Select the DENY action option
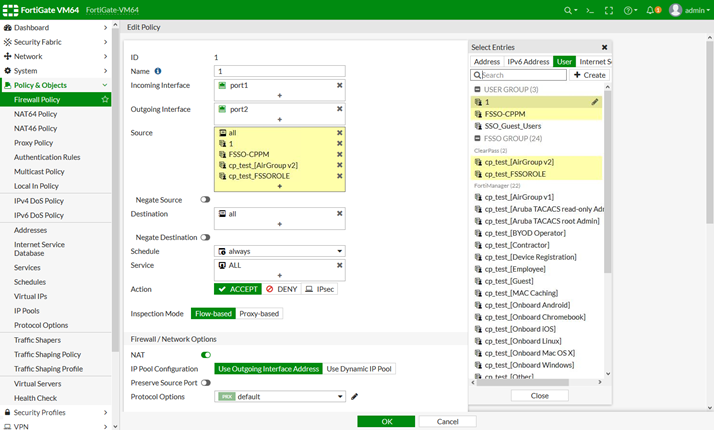 tap(281, 289)
